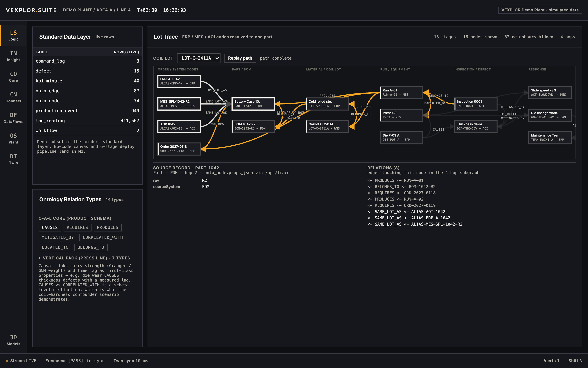
Task: Click the SAME_LOT_AS ALIAS-ERP-A-1042 relation row
Action: (x=409, y=218)
